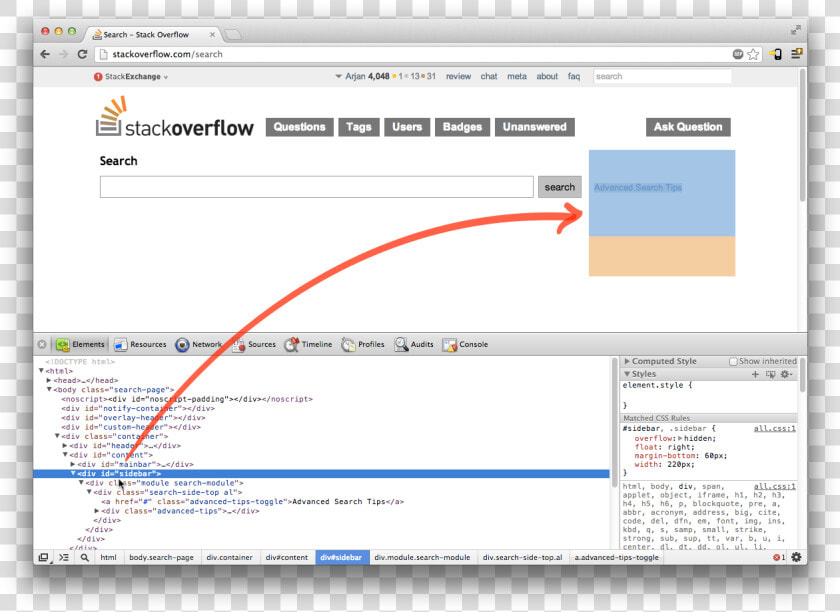Click the Search - Stack Overflow tab
This screenshot has width=840, height=612.
click(x=152, y=34)
